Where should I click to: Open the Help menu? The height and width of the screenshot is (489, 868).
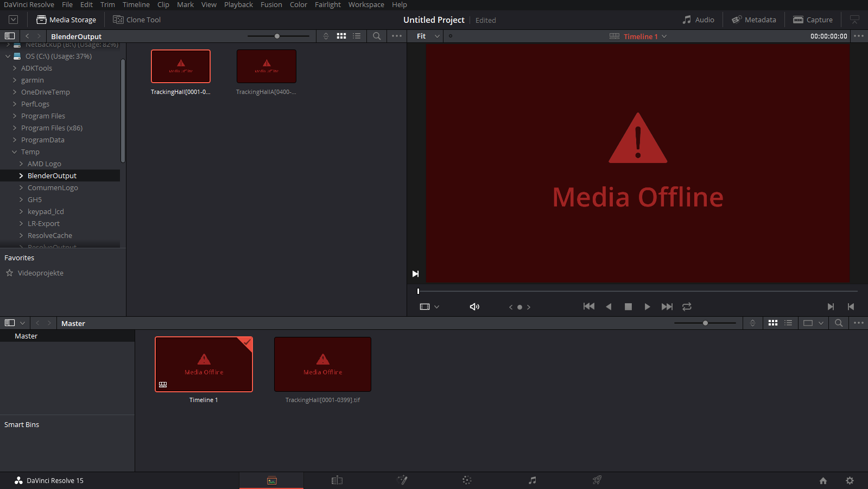pyautogui.click(x=400, y=5)
